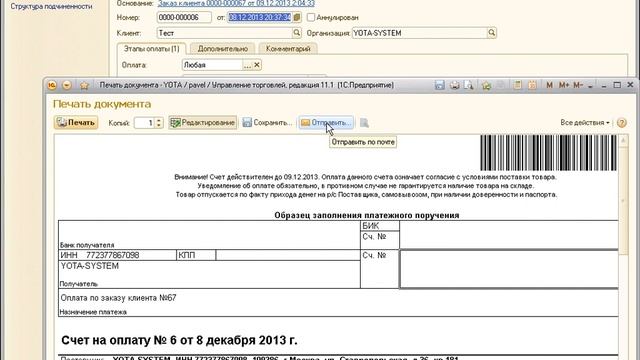640x360 pixels.
Task: Open help with the question mark icon
Action: tap(622, 122)
